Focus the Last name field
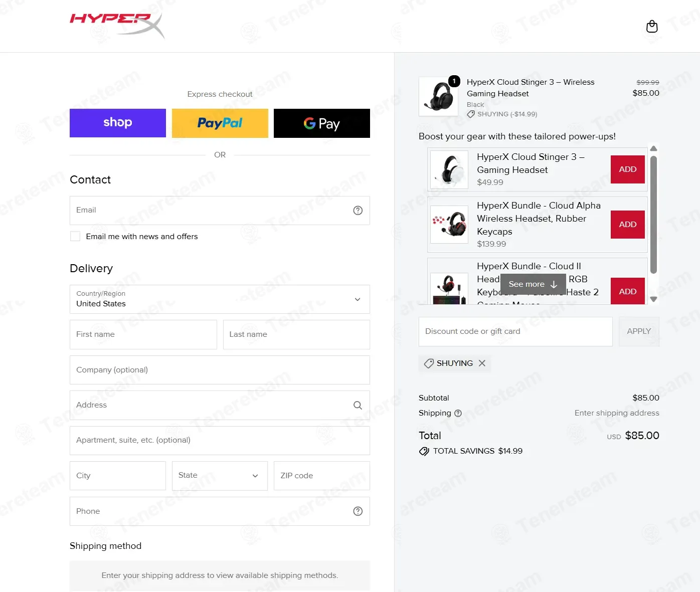 (x=296, y=334)
